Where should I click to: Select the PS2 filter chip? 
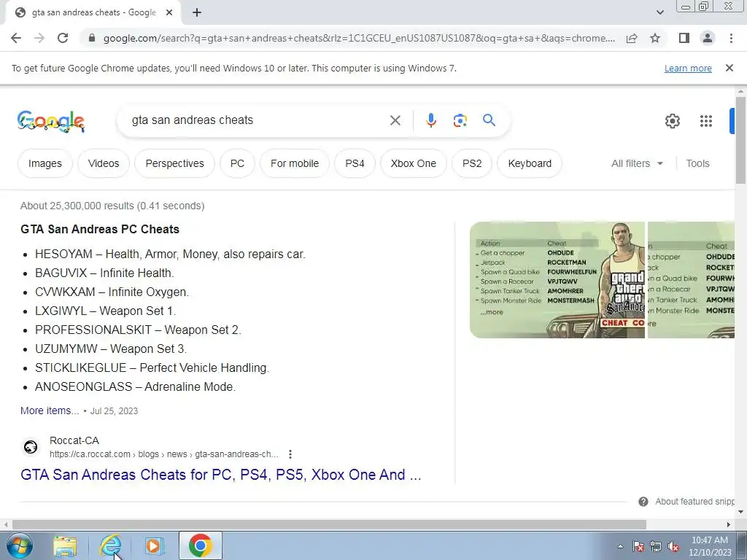pos(472,163)
